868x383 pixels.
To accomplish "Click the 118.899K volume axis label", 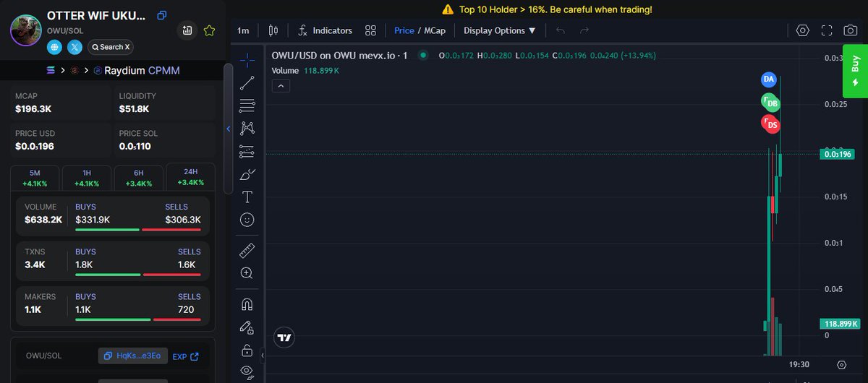I will coord(840,324).
